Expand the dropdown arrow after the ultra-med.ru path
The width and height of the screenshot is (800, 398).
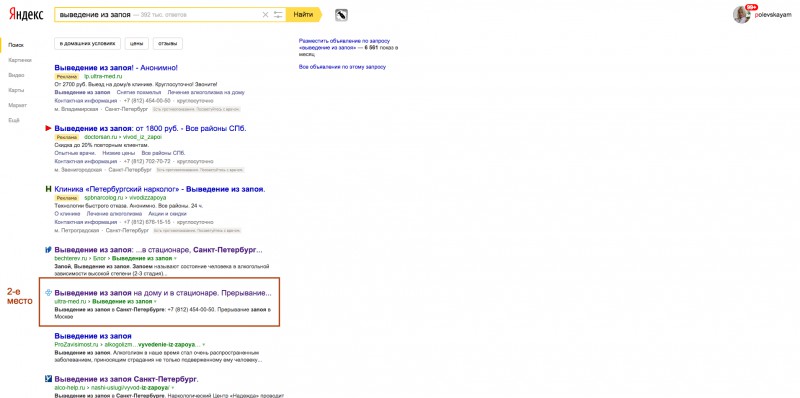point(155,302)
